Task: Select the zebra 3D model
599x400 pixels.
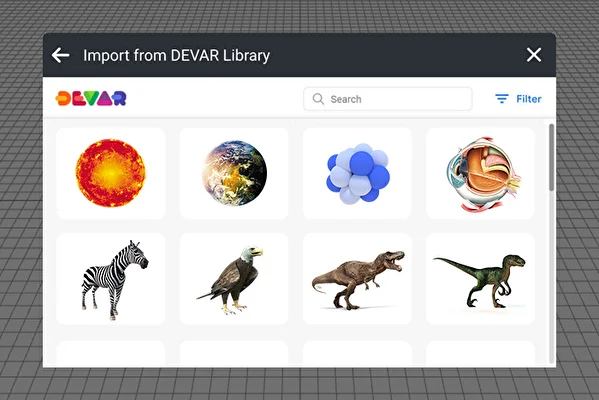Action: (111, 279)
